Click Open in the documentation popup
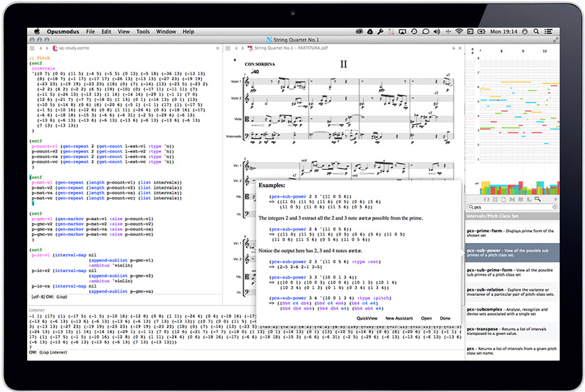This screenshot has width=585, height=392. tap(426, 318)
